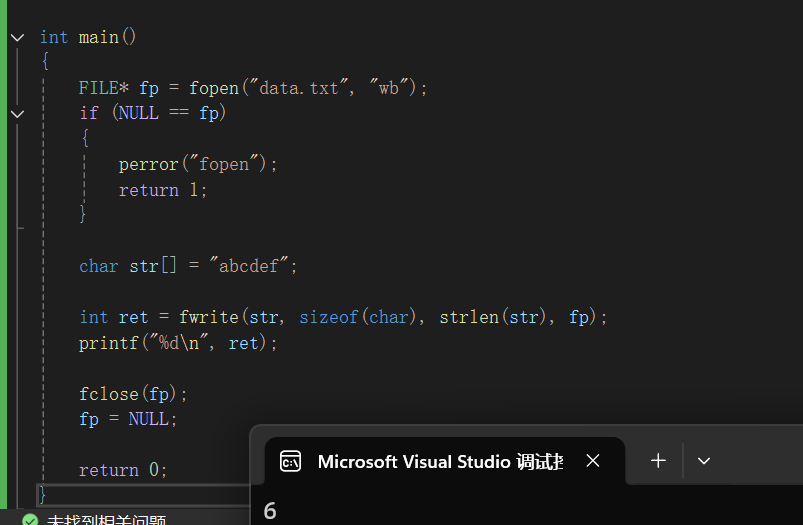Viewport: 803px width, 525px height.
Task: Click sizeof(char) in the fwrite line
Action: tap(357, 317)
